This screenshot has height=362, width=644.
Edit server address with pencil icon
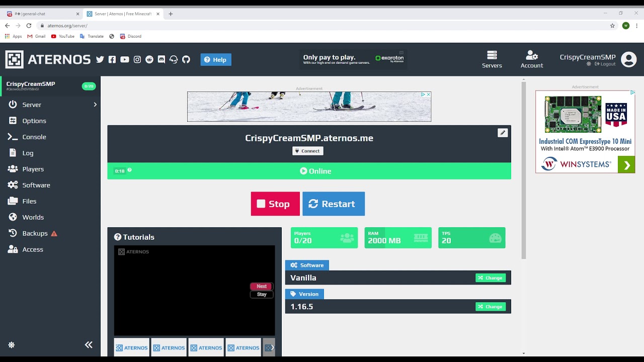tap(503, 133)
